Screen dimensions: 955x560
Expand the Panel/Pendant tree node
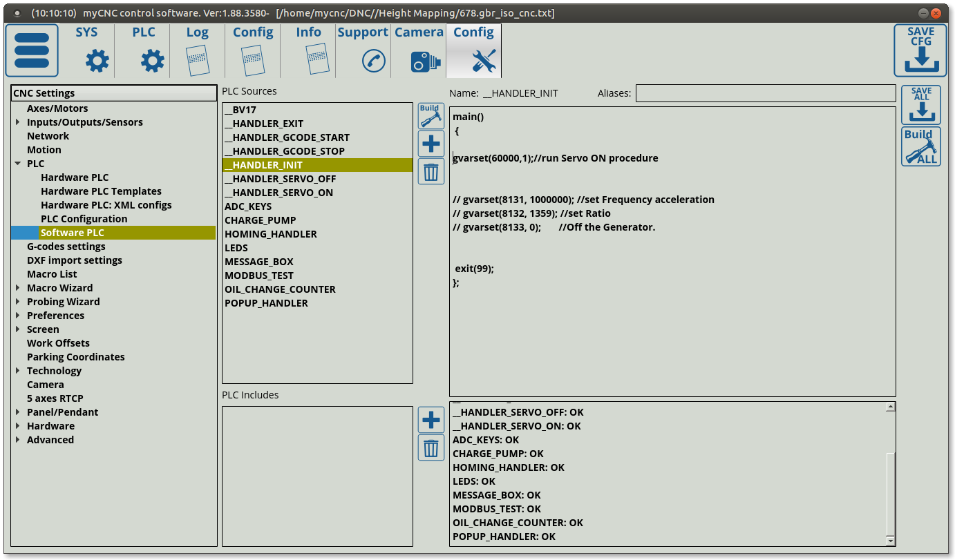18,412
